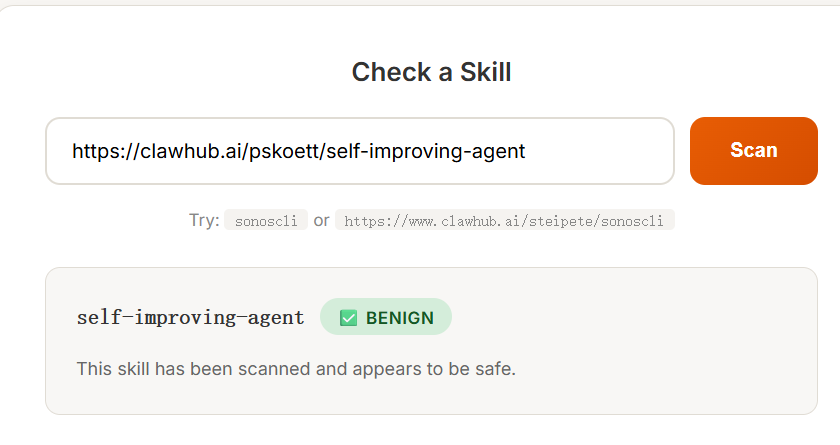Click the self-improving-agent skill name
Viewport: 840px width, 445px height.
pyautogui.click(x=190, y=318)
